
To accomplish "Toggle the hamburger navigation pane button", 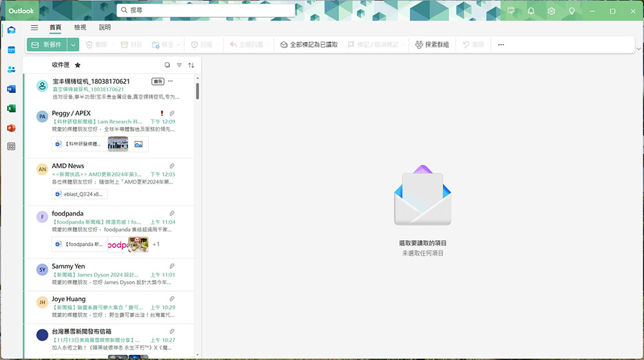I will tap(34, 28).
